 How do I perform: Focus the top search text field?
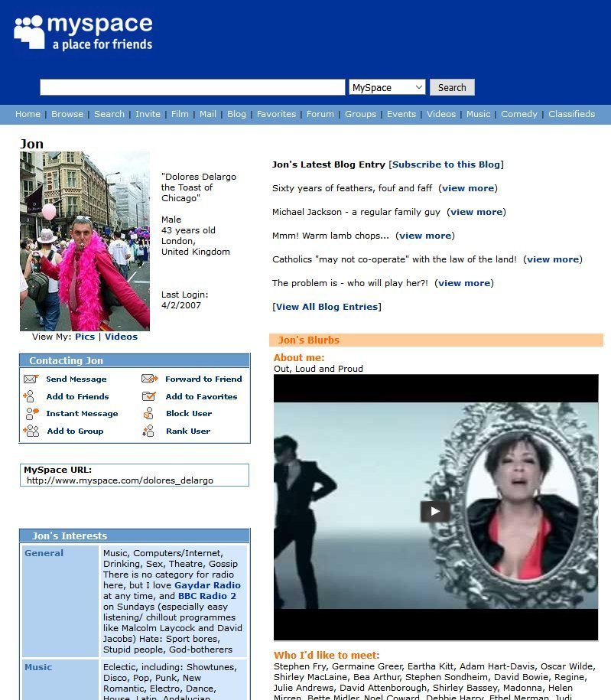tap(193, 87)
